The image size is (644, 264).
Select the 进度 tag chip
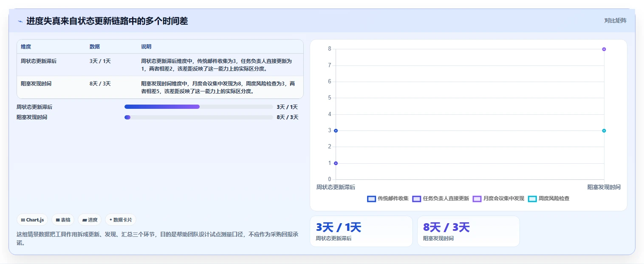(x=90, y=220)
